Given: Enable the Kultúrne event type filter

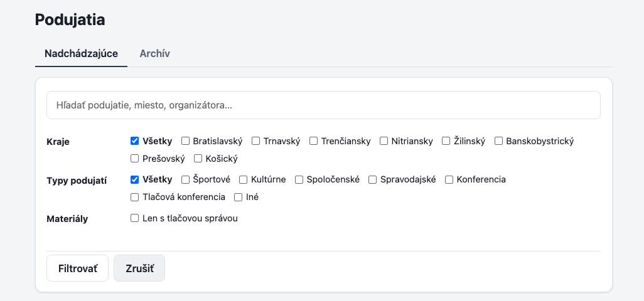Looking at the screenshot, I should click(243, 179).
